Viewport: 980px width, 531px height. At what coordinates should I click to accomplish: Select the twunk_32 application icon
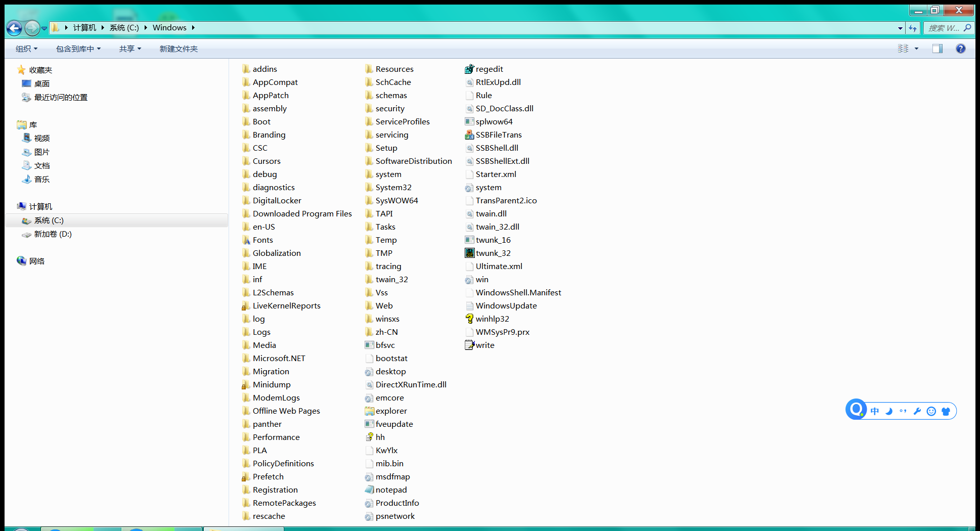[469, 253]
